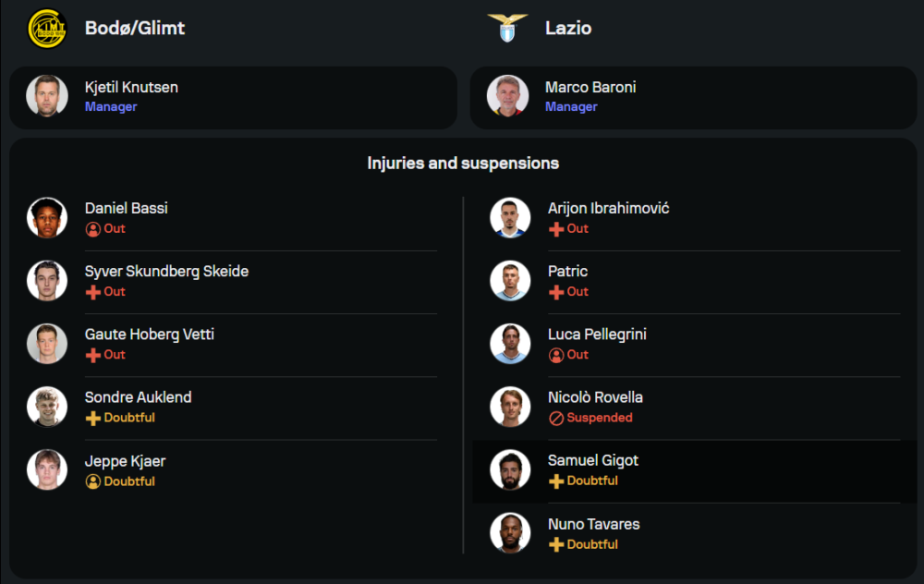Select Syver Skundberg Skeide's name

[x=166, y=271]
